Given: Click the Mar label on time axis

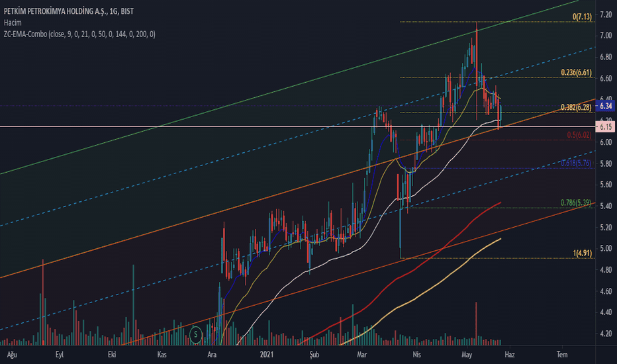Looking at the screenshot, I should pyautogui.click(x=361, y=355).
